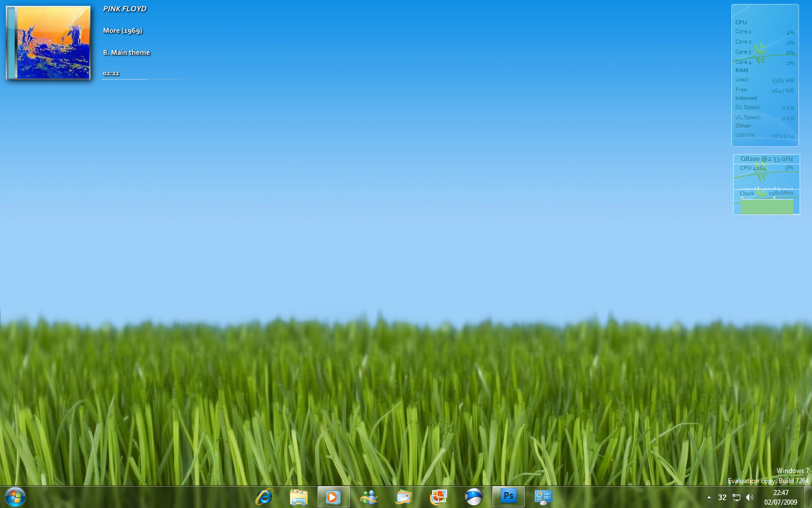Image resolution: width=812 pixels, height=508 pixels.
Task: Click the DL Speed row
Action: [765, 108]
